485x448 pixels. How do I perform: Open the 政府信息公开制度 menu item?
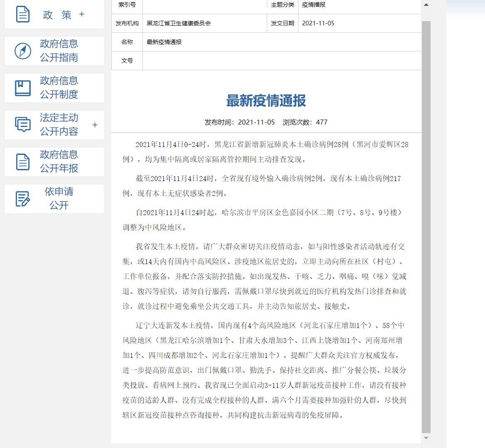(59, 88)
